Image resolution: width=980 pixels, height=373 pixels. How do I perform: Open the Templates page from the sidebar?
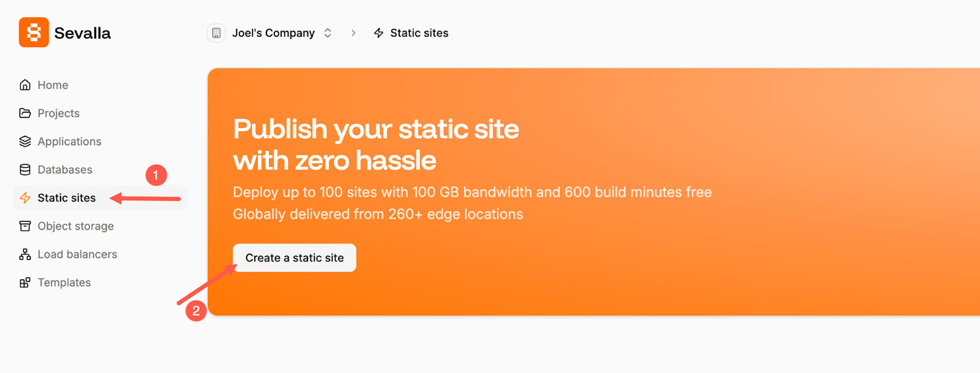coord(64,282)
